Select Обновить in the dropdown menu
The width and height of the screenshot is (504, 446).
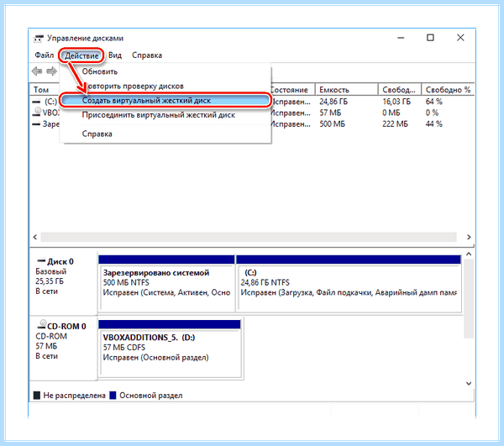[x=100, y=71]
